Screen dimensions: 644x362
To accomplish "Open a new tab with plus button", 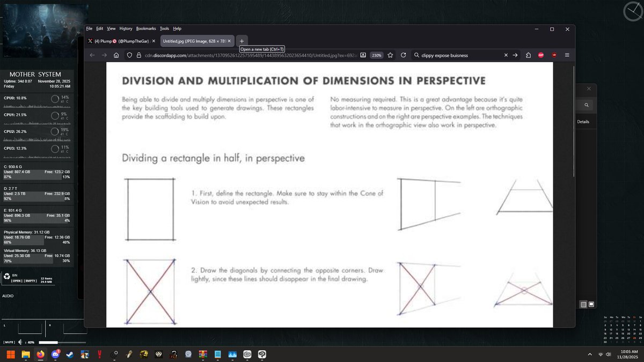I will click(x=241, y=41).
